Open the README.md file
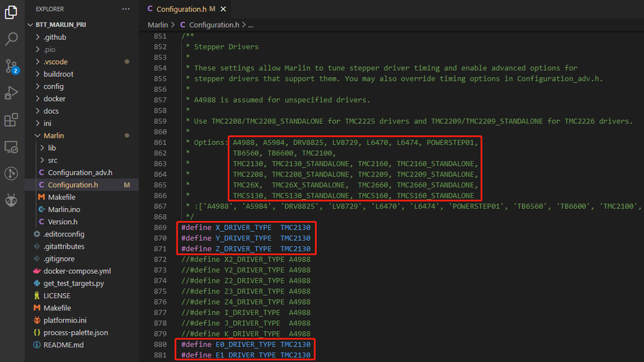Viewport: 644px width, 362px height. pos(63,345)
